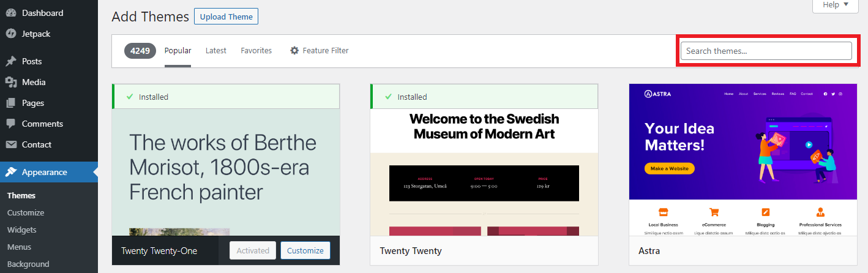Click the Appearance paintbrush icon
The height and width of the screenshot is (273, 868).
pos(10,172)
